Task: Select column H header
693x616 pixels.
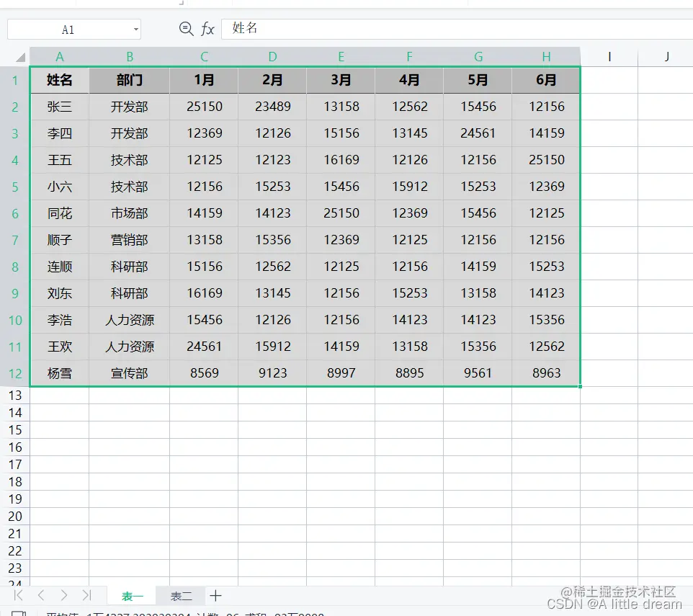Action: (546, 57)
